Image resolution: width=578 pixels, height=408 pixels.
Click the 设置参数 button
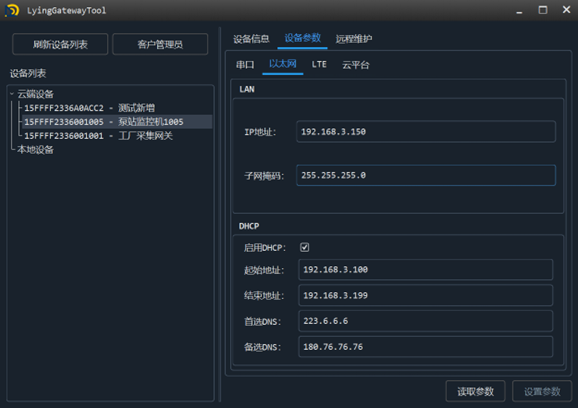[542, 391]
